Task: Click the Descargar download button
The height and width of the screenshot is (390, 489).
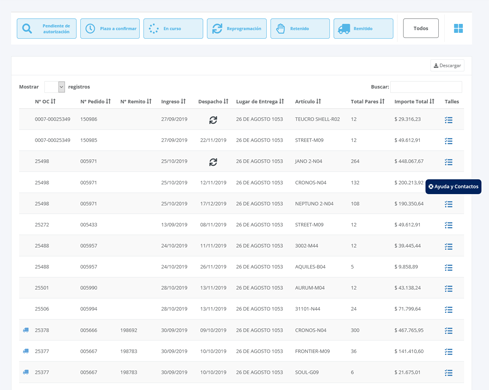Action: 447,66
